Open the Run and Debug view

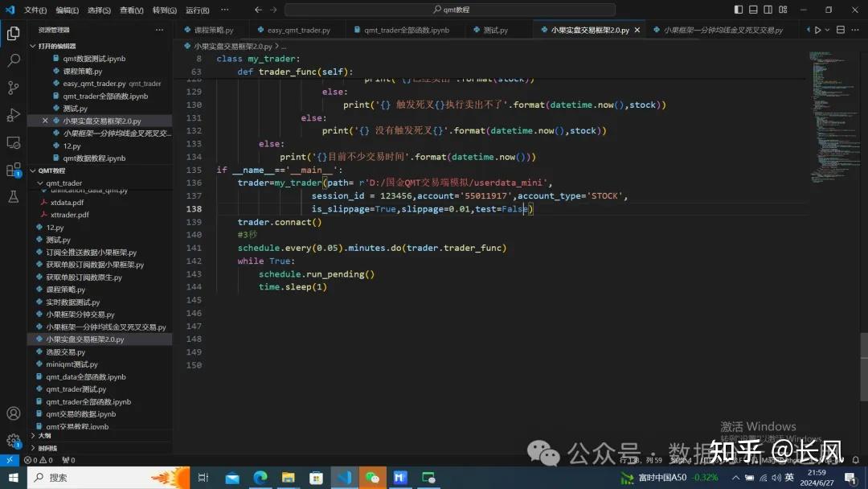click(13, 115)
